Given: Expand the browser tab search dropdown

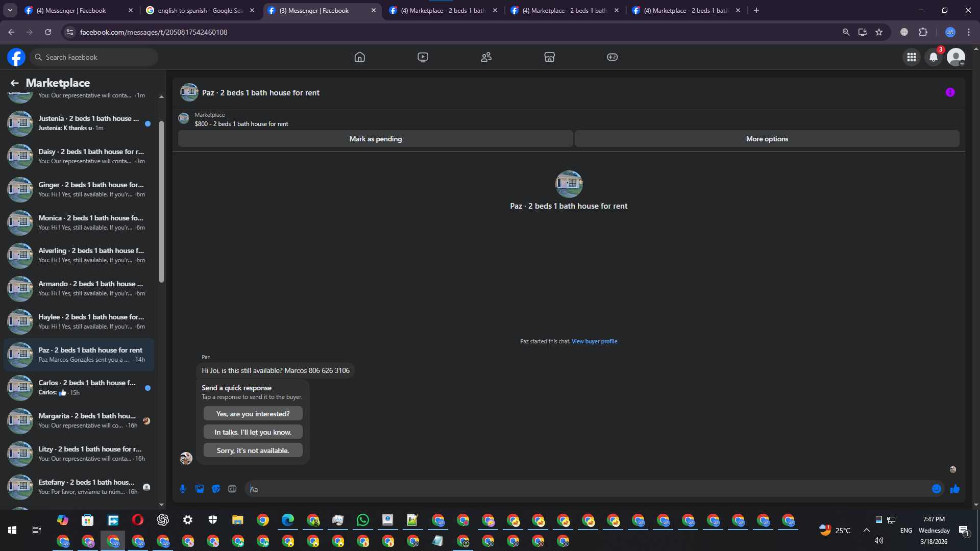Looking at the screenshot, I should [10, 10].
